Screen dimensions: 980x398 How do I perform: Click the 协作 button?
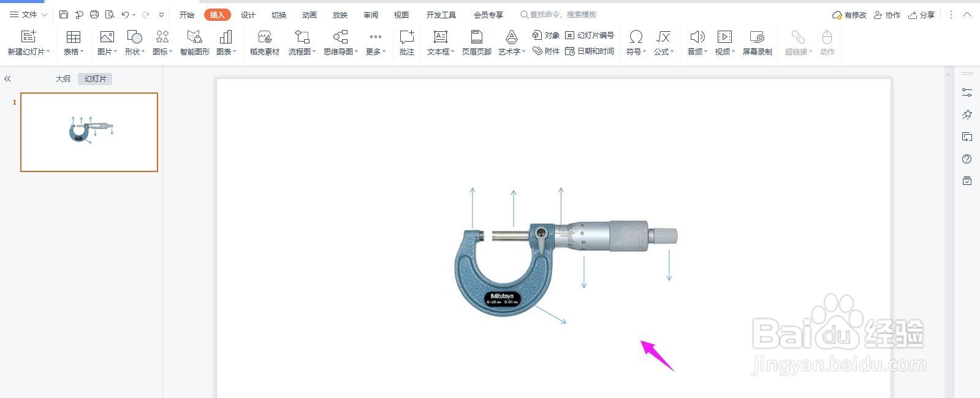tap(887, 15)
